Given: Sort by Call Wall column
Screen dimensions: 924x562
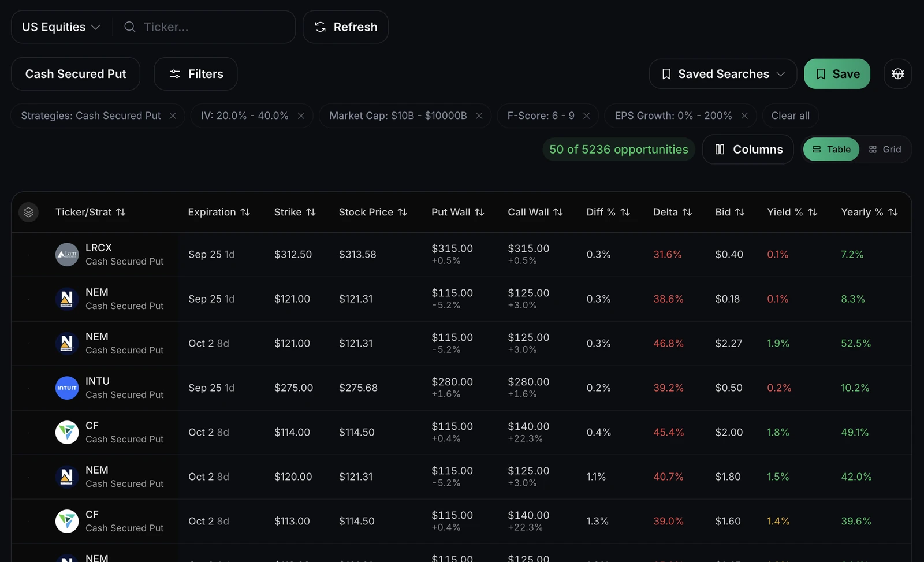Looking at the screenshot, I should tap(535, 213).
